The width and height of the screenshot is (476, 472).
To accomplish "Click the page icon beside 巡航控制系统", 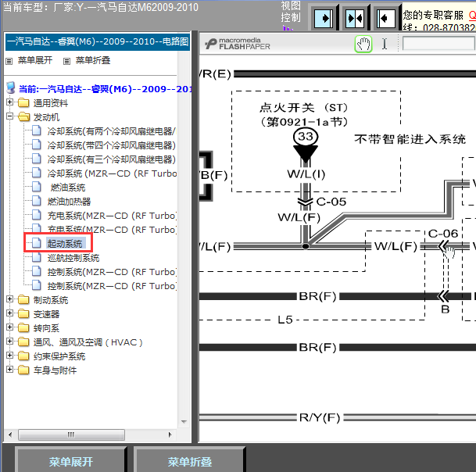I will [x=37, y=257].
